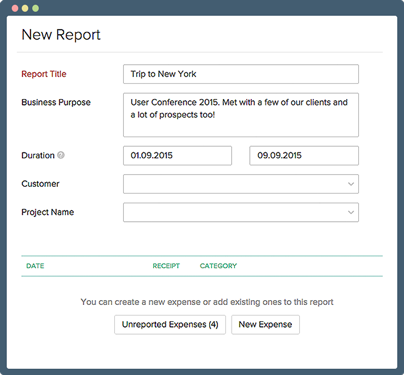
Task: Expand the Customer dropdown arrow
Action: click(351, 184)
